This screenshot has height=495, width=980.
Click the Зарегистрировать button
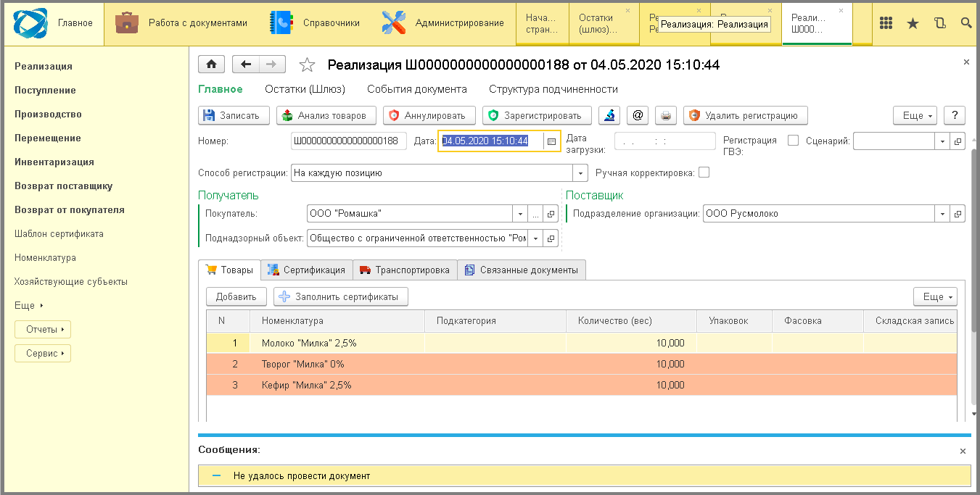537,115
